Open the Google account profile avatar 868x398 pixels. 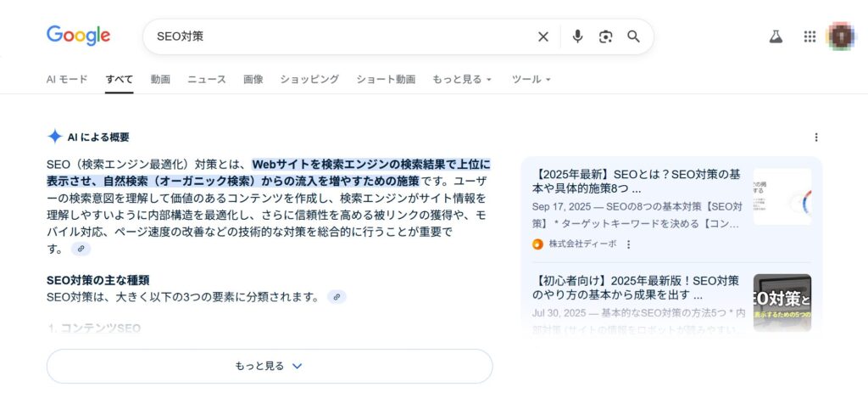pyautogui.click(x=842, y=36)
